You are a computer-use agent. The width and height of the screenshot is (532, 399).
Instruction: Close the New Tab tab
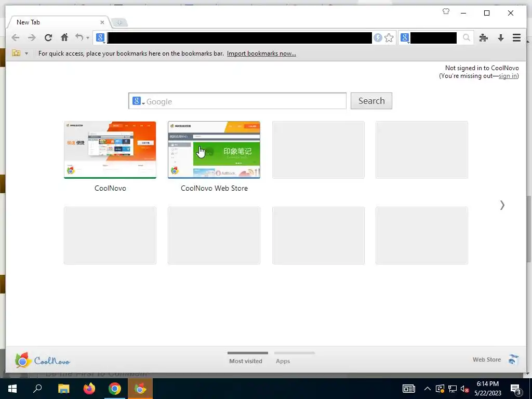102,22
